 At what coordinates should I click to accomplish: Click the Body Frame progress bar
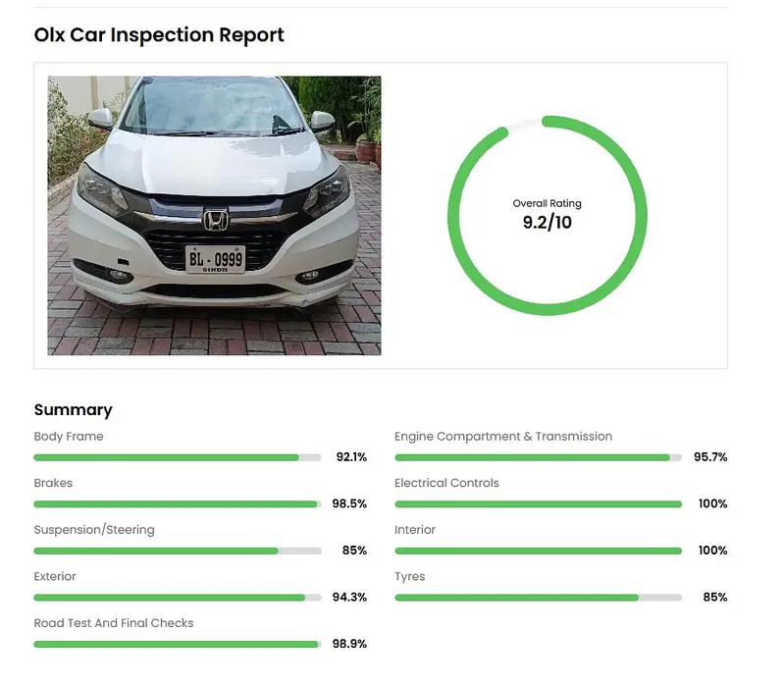tap(178, 457)
